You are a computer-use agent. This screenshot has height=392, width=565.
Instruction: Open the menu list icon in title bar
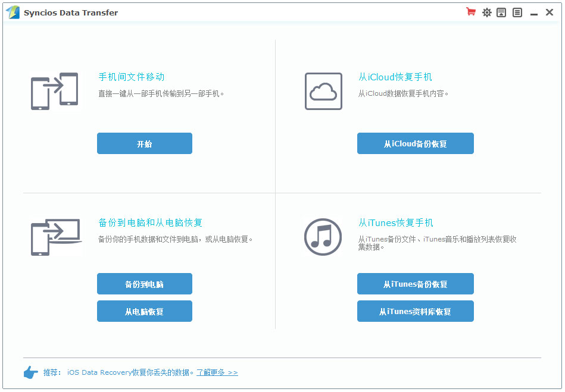click(x=517, y=12)
